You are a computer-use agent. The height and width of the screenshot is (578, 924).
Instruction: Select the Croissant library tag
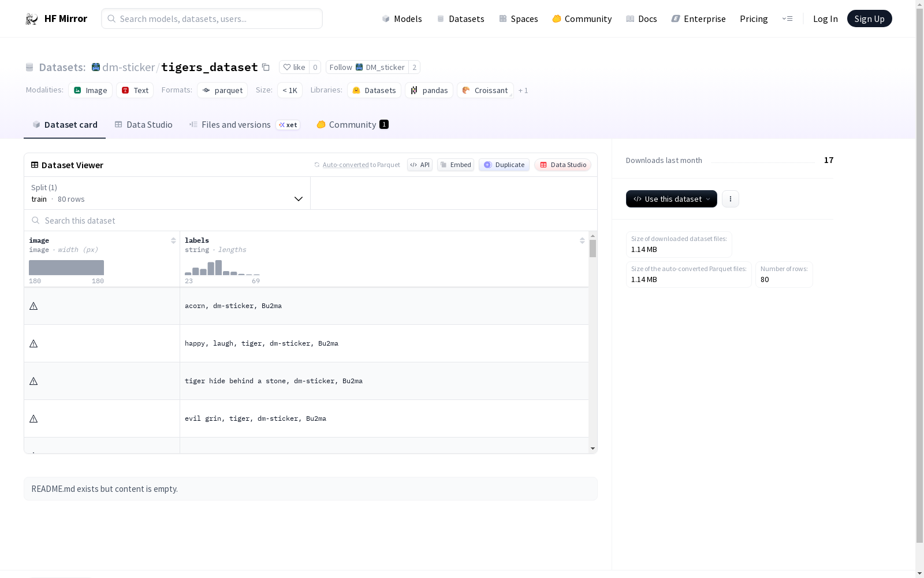click(x=485, y=90)
